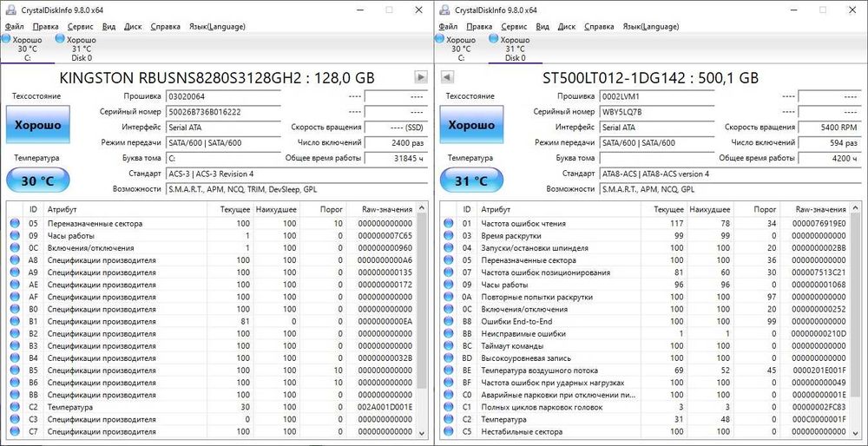Open Сервис menu in left window

pos(80,26)
